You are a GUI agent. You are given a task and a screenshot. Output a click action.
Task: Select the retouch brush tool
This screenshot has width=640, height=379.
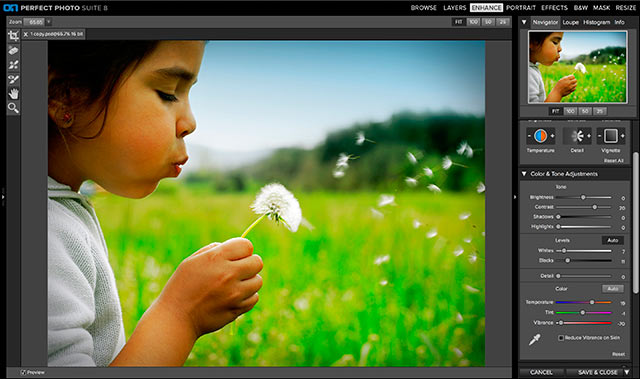point(13,65)
